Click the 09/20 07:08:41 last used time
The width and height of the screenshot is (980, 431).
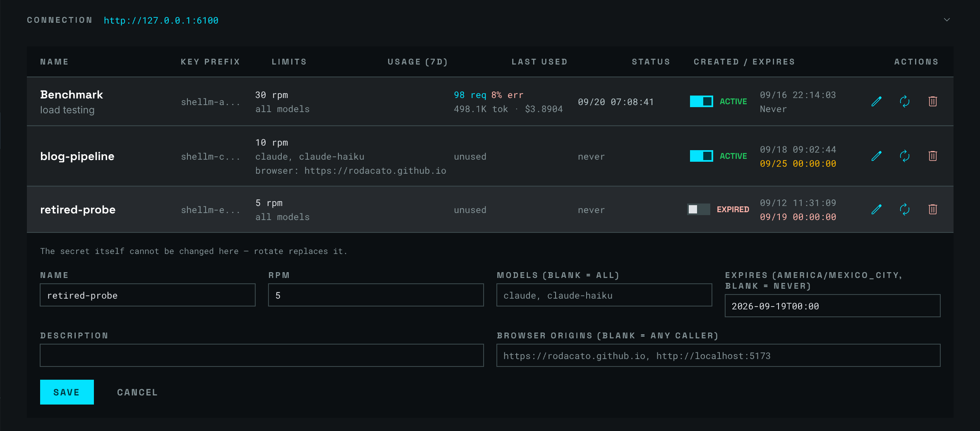(x=616, y=102)
